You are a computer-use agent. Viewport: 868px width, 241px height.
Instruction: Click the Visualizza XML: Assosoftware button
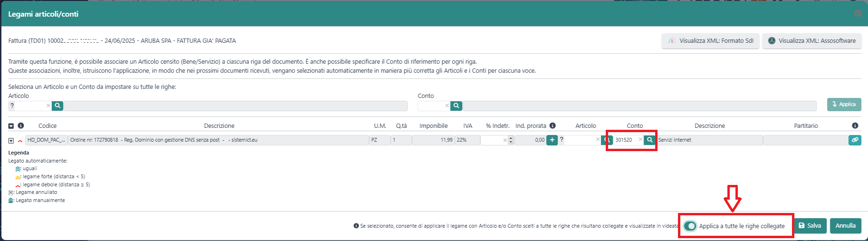pos(812,41)
